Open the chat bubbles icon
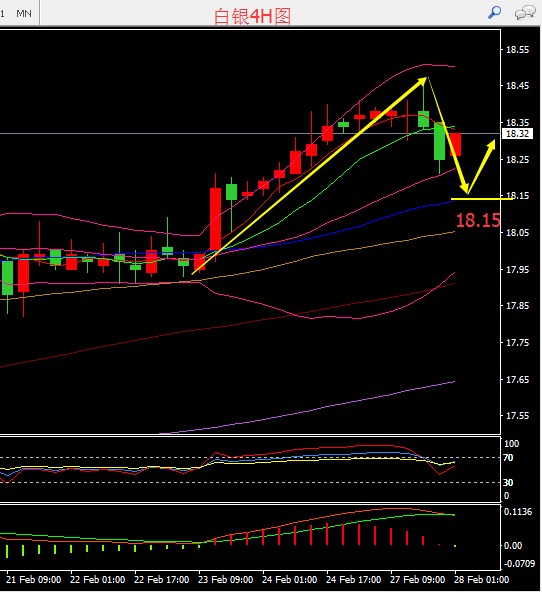The width and height of the screenshot is (542, 593). pos(525,13)
